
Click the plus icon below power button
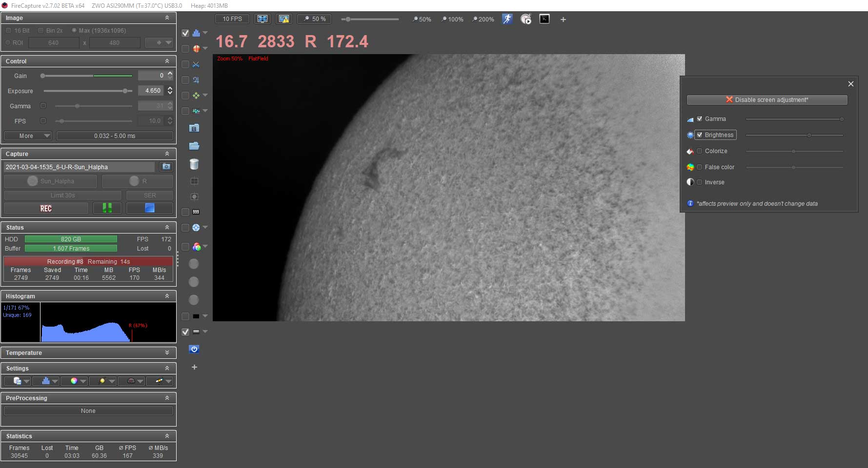tap(194, 367)
